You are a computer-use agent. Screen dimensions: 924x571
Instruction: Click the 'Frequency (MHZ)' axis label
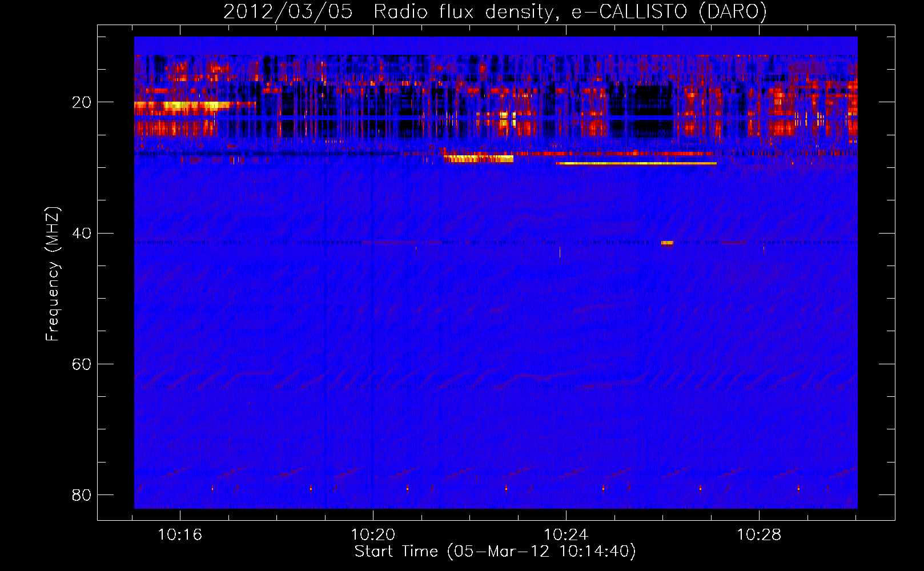(53, 274)
